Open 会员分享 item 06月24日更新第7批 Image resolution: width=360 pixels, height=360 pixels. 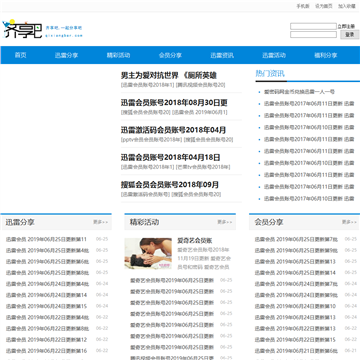pos(296,284)
